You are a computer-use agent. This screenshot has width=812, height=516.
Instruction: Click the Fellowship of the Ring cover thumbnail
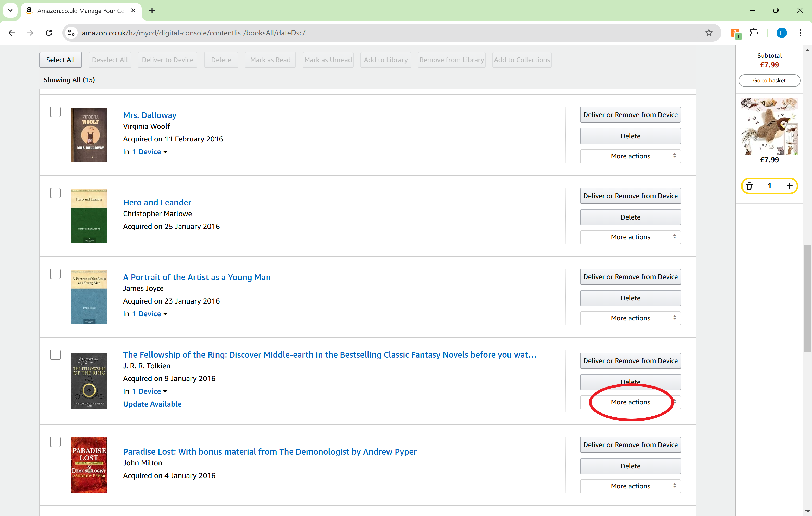point(89,381)
